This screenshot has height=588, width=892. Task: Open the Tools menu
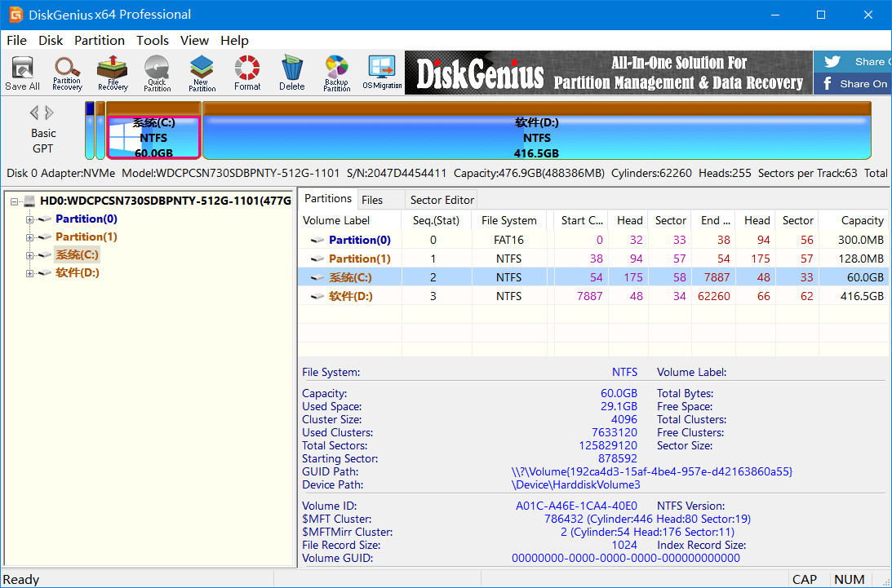point(152,40)
